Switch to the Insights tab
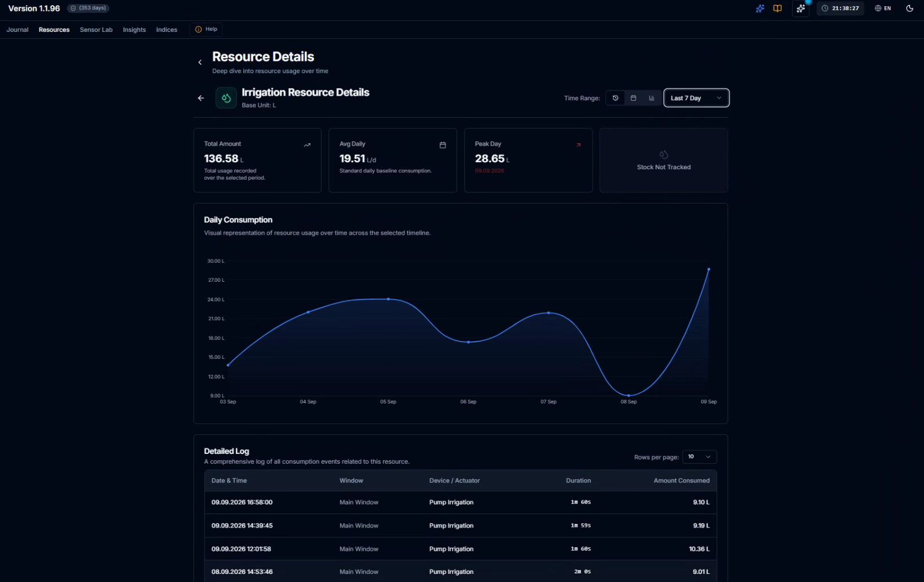 point(134,30)
